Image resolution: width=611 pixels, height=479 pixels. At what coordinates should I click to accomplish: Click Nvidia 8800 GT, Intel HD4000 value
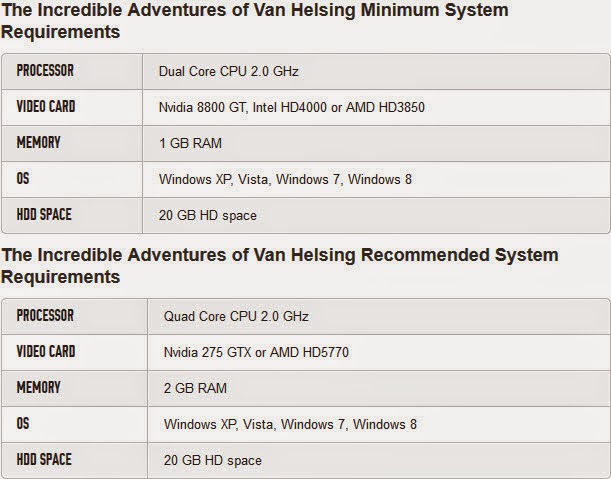[x=291, y=107]
